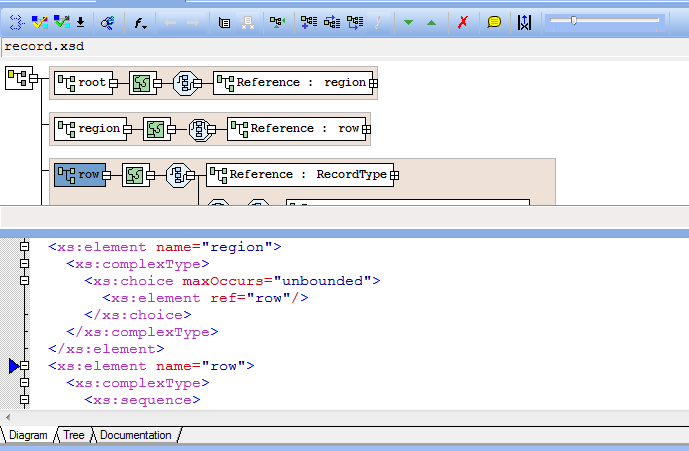The height and width of the screenshot is (451, 689).
Task: Select the green complexType icon next to root
Action: (142, 83)
